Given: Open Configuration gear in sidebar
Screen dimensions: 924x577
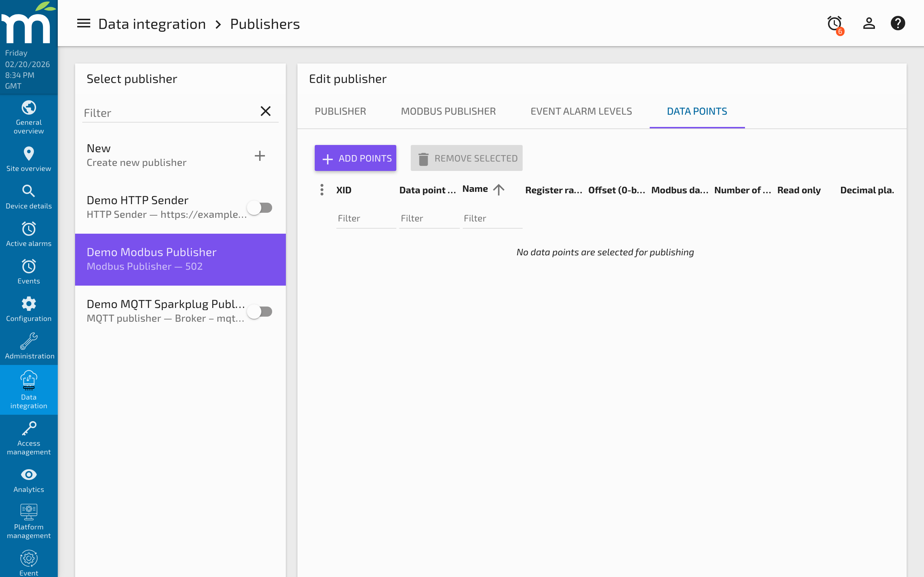Looking at the screenshot, I should pyautogui.click(x=29, y=309).
